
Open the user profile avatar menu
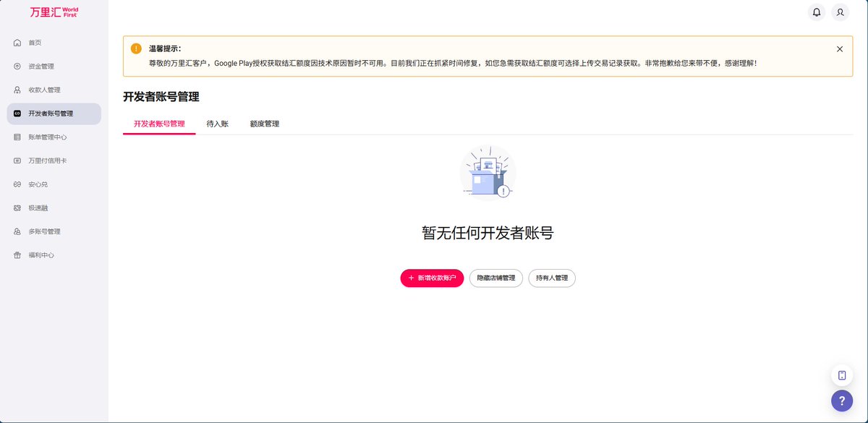click(840, 12)
